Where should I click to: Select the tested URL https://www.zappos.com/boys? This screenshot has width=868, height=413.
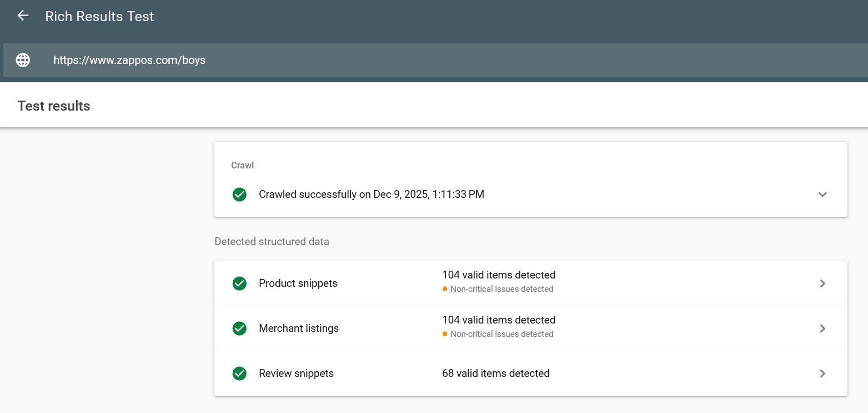[129, 60]
